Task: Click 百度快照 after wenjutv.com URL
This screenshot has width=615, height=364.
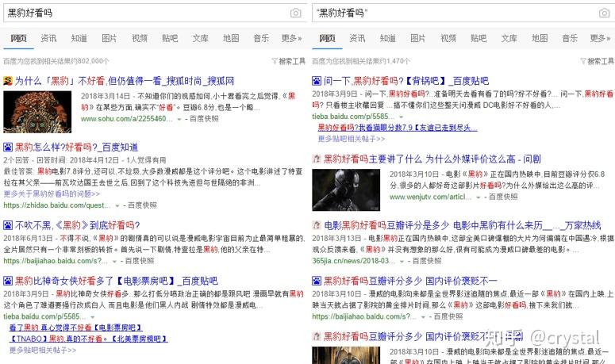Action: (503, 197)
